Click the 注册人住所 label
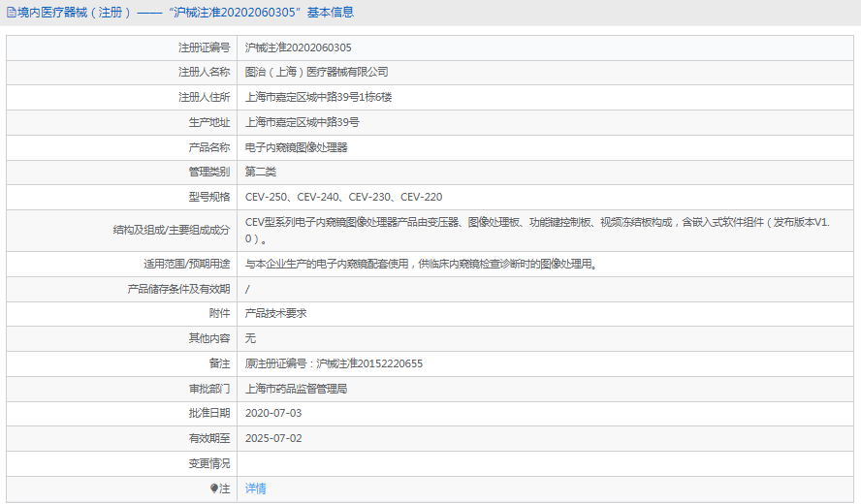Viewport: 861px width, 504px height. point(205,97)
